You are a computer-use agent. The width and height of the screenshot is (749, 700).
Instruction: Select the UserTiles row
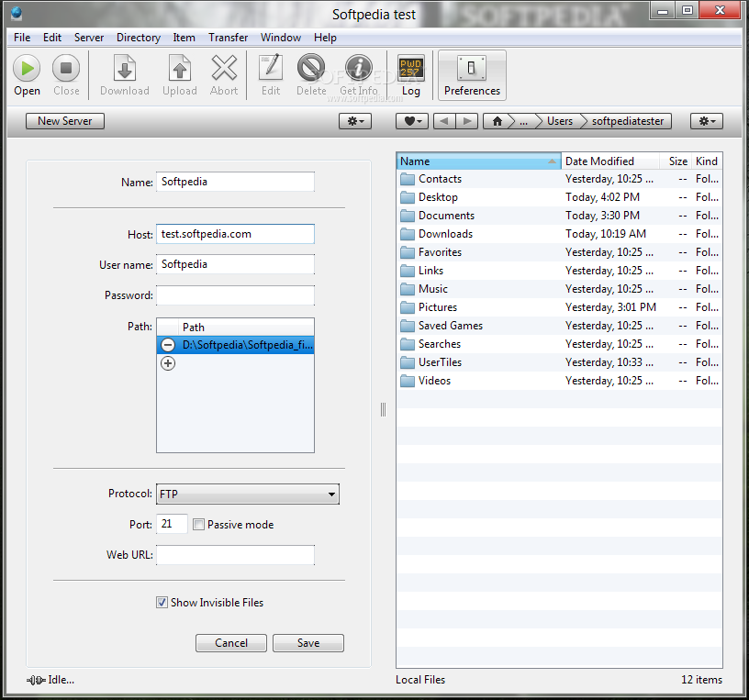(559, 362)
